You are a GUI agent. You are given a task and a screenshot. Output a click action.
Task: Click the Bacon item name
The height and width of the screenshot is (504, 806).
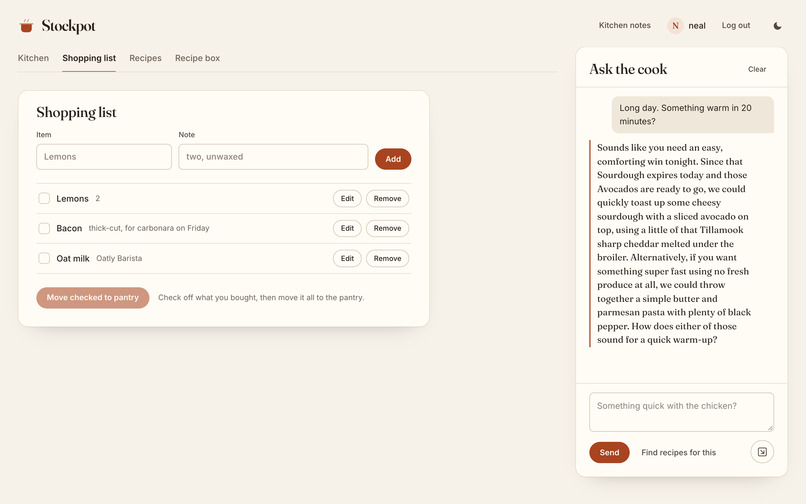coord(69,228)
